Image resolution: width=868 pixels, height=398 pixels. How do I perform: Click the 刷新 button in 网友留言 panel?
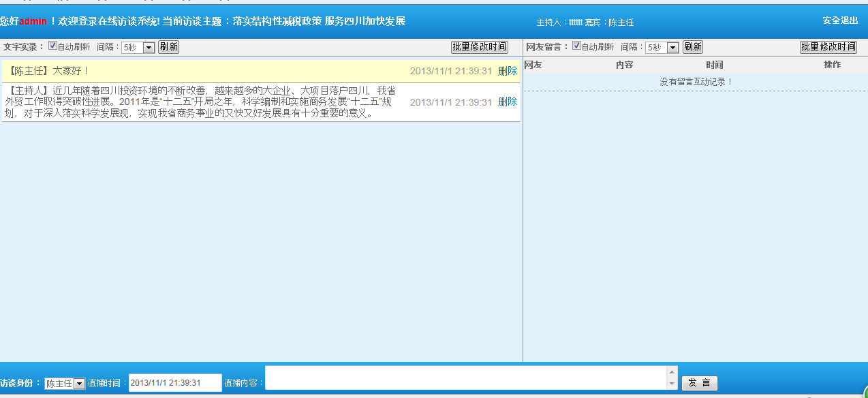(692, 47)
